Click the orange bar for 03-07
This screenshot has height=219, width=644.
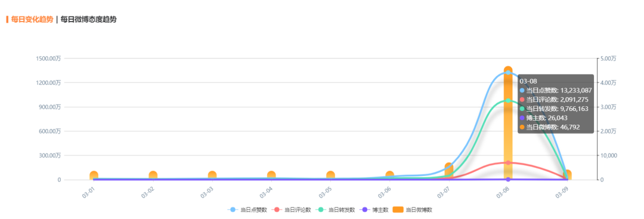click(x=449, y=171)
